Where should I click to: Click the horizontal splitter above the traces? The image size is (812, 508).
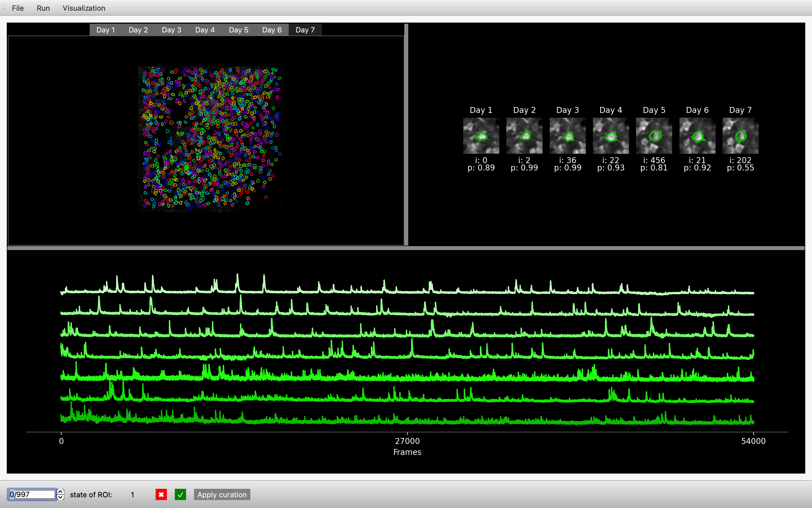(406, 248)
